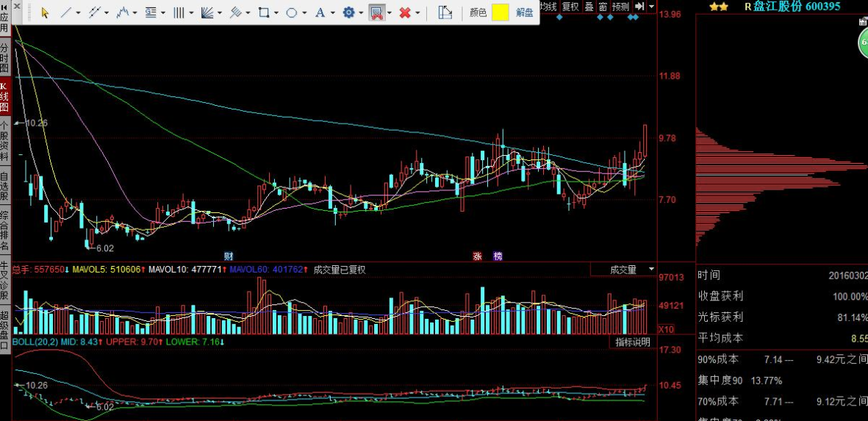The image size is (868, 421).
Task: Switch to the 分时图 side tab
Action: pos(4,58)
